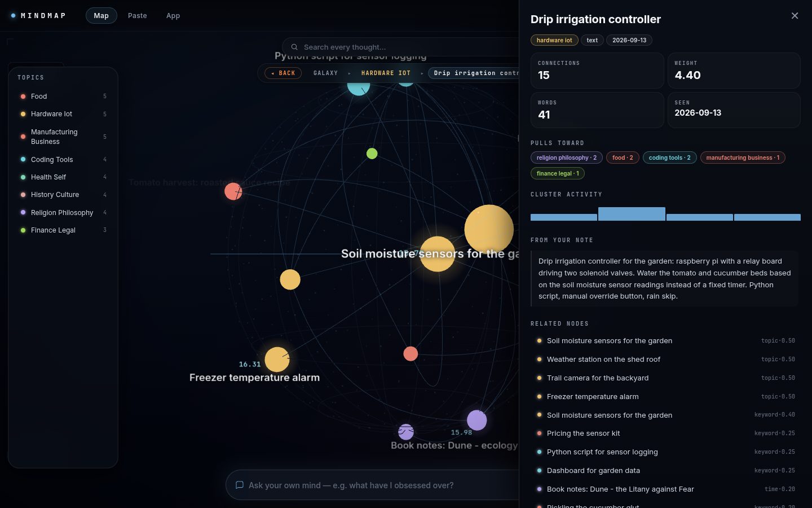Select the Finance Legal topic
Screen dimensions: 812x508
coord(63,230)
